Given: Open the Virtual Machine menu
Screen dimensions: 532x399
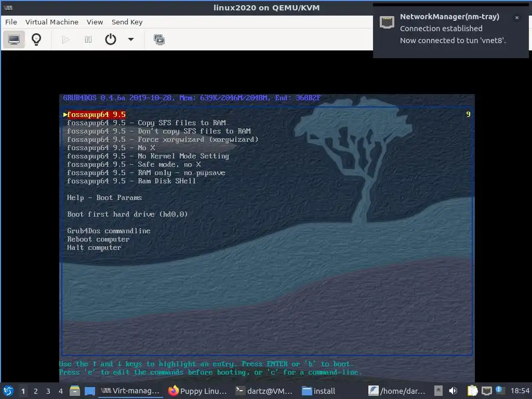Looking at the screenshot, I should point(51,22).
